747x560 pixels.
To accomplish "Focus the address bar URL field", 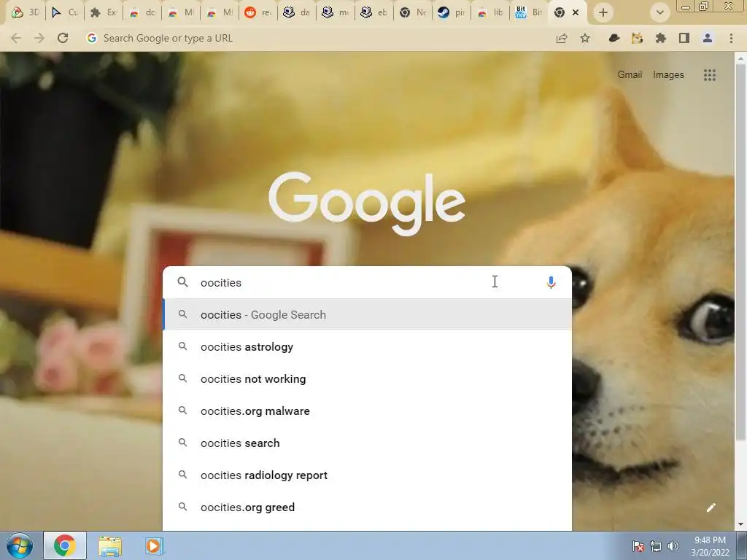I will [x=314, y=38].
